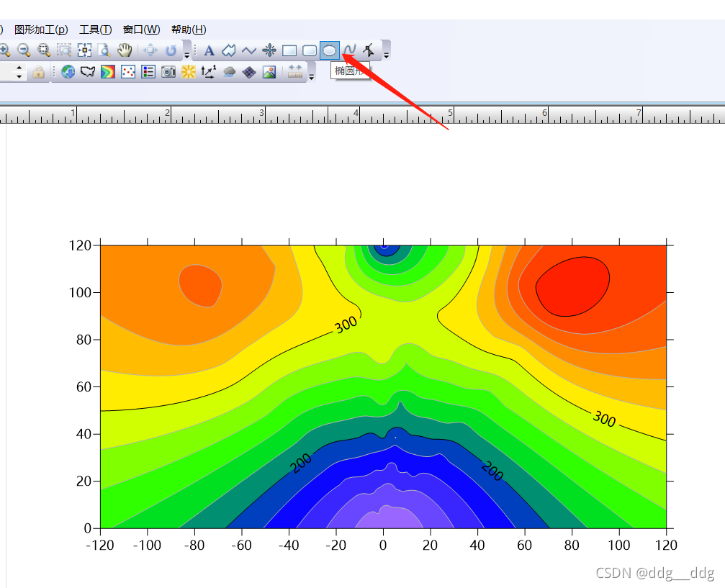Select the spline curve drawing tool
Image resolution: width=725 pixels, height=588 pixels.
tap(350, 50)
